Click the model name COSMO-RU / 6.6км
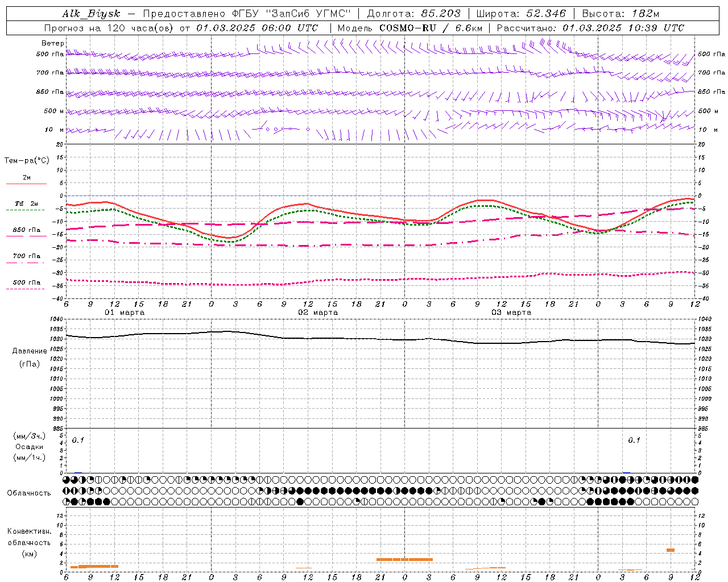Viewport: 728px width, 582px height. [429, 28]
